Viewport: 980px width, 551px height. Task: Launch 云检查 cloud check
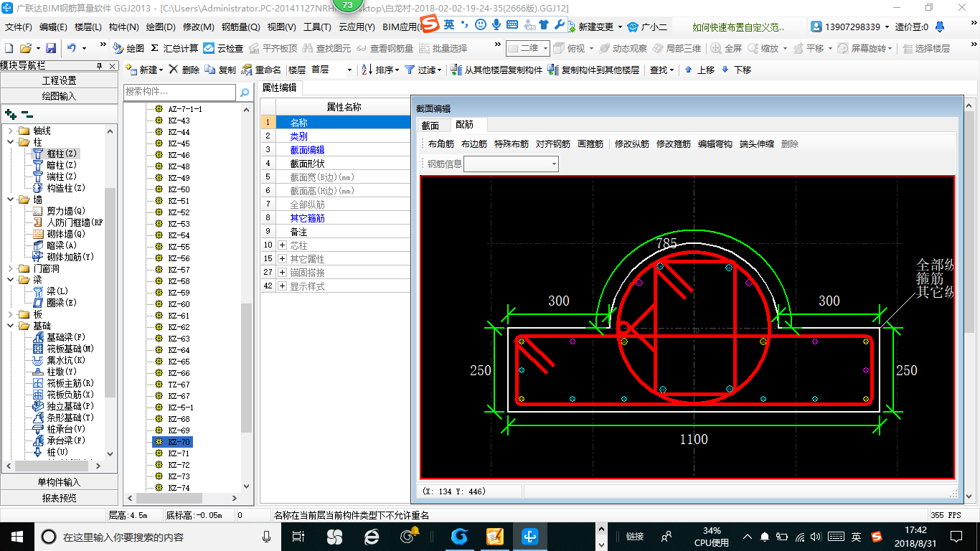point(223,48)
